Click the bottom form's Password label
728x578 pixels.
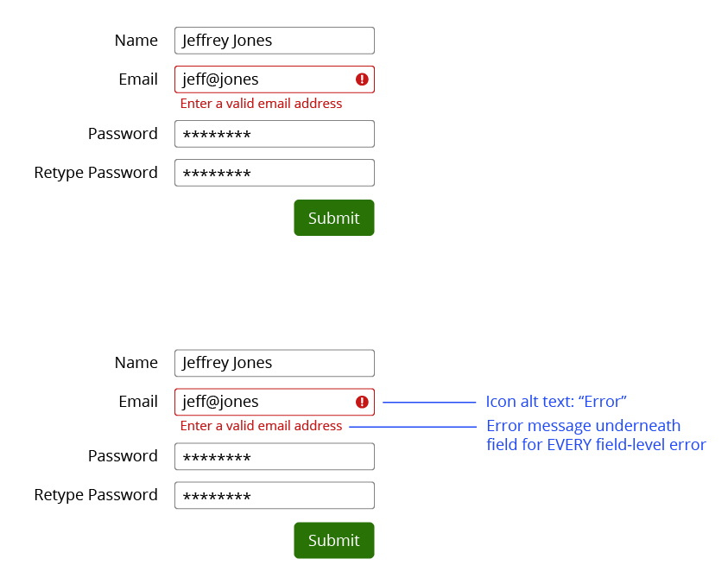tap(123, 456)
